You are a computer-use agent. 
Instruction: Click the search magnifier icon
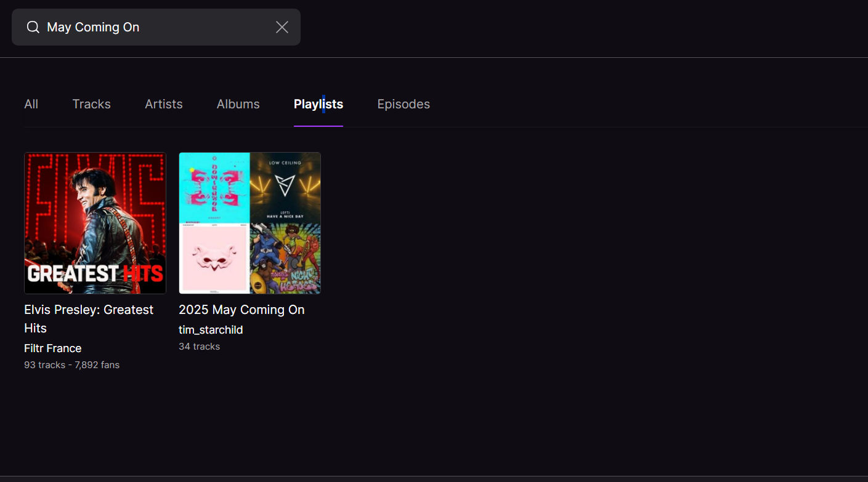point(33,27)
